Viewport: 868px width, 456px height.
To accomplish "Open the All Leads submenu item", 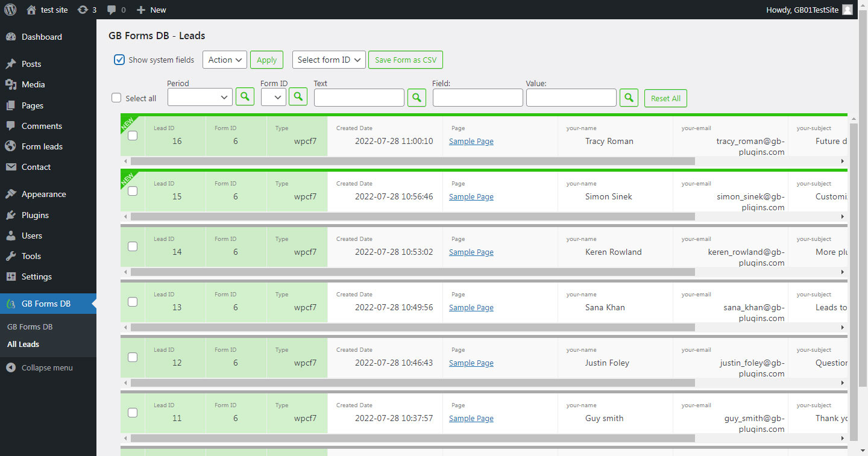I will [x=23, y=344].
